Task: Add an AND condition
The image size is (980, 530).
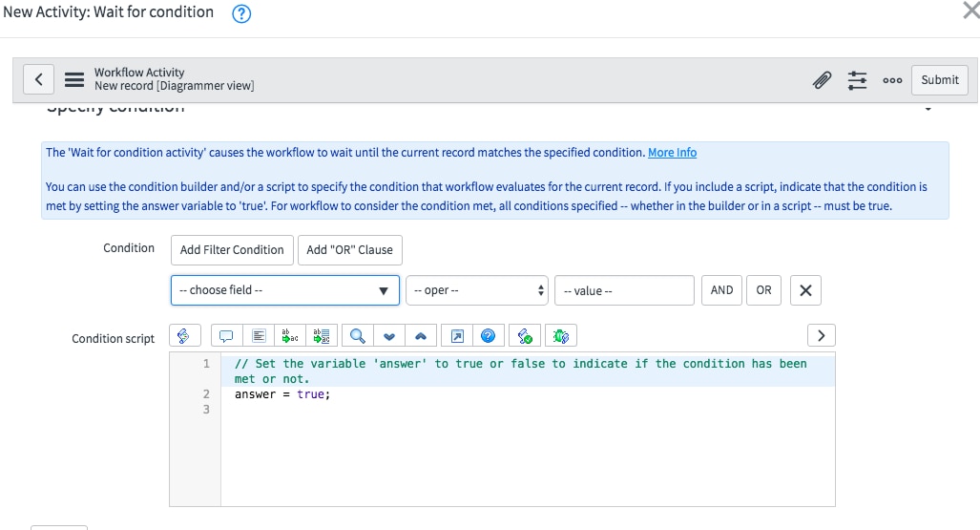Action: click(x=721, y=290)
